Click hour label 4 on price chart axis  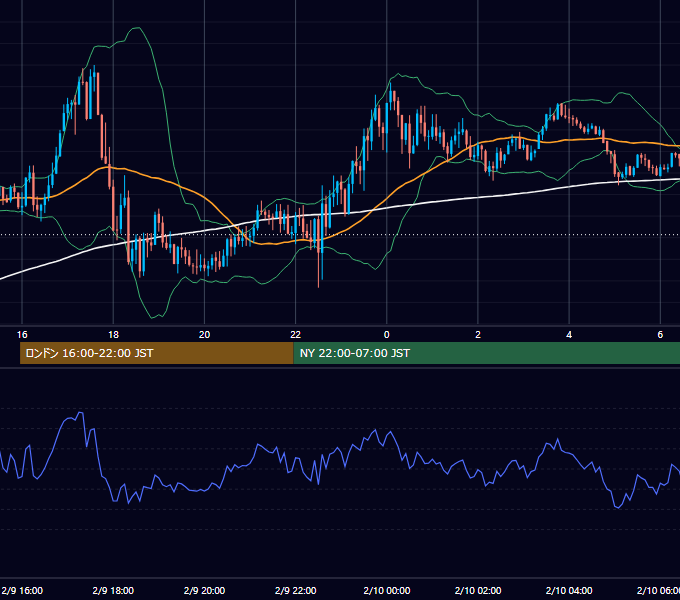[569, 335]
